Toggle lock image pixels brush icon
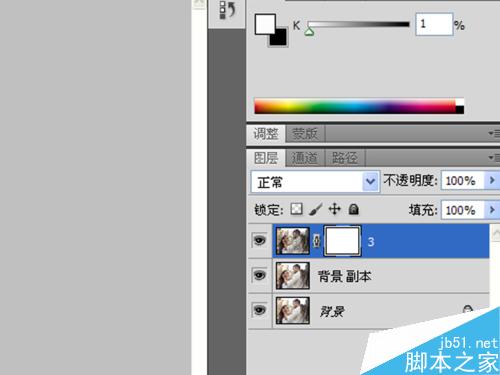Viewport: 500px width, 375px height. click(x=315, y=209)
